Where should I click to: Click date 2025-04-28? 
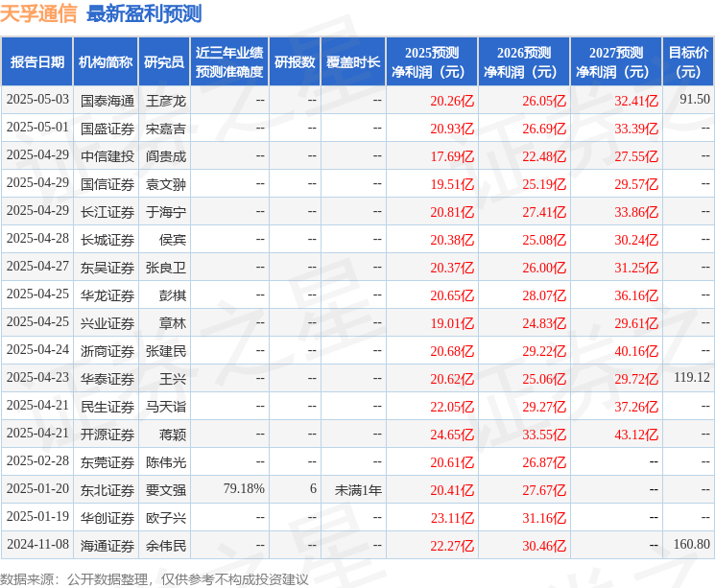pyautogui.click(x=37, y=239)
